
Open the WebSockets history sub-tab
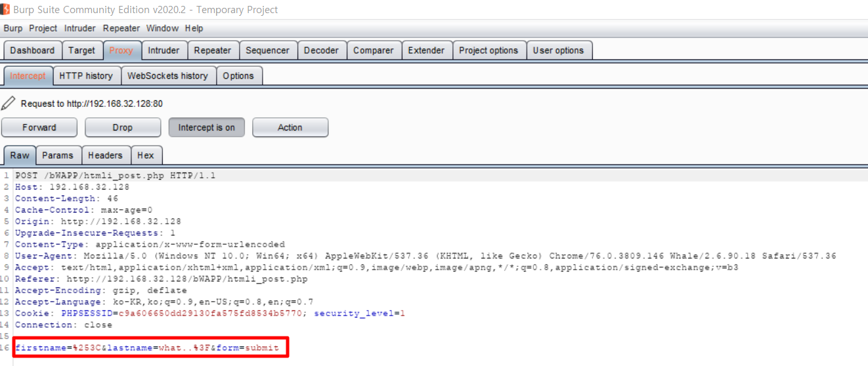167,76
